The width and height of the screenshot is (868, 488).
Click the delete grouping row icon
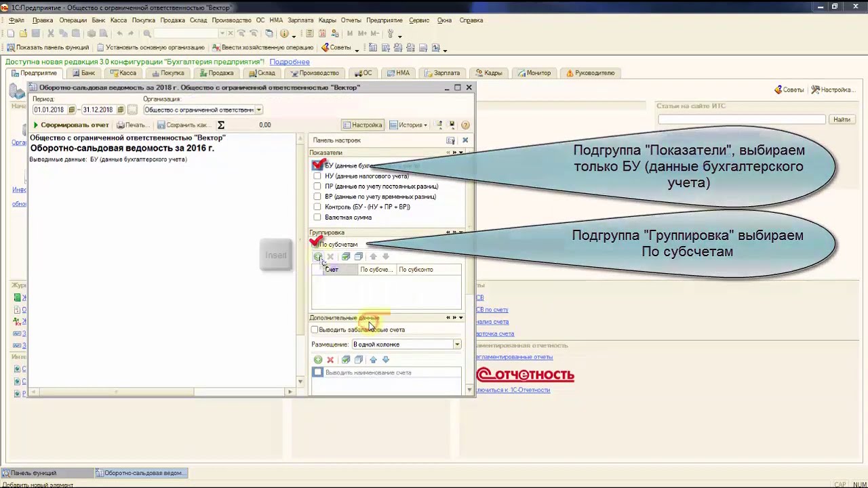[x=330, y=256]
